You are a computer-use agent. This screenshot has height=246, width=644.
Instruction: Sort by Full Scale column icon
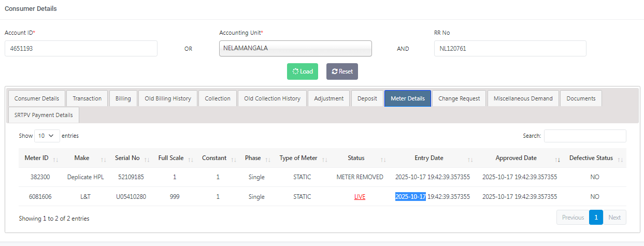(190, 158)
